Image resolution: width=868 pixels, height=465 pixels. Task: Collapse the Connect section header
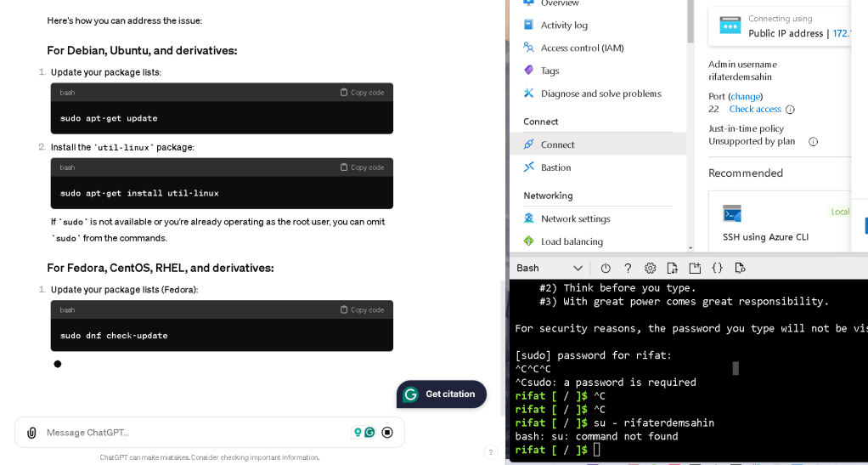[541, 122]
